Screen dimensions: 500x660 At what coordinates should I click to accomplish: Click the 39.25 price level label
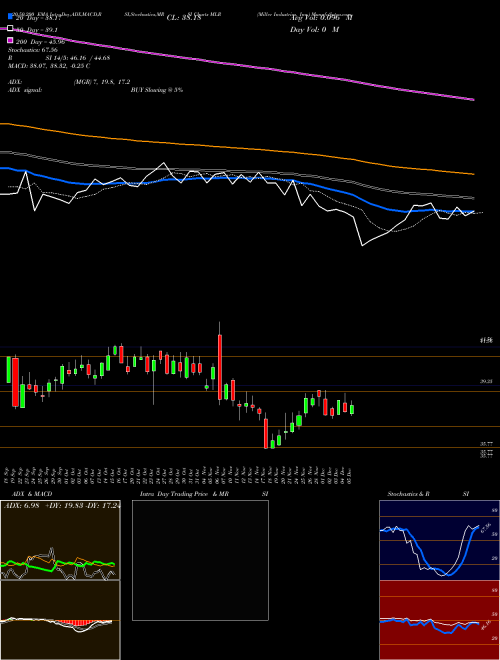tap(487, 381)
